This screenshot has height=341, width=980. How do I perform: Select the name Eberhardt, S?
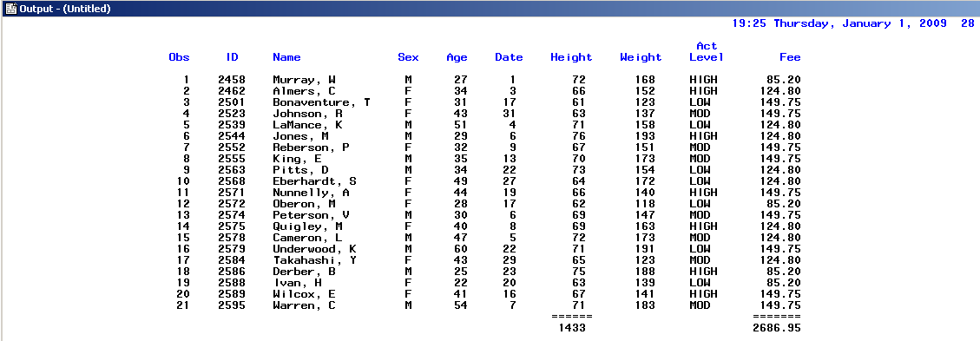tap(314, 181)
